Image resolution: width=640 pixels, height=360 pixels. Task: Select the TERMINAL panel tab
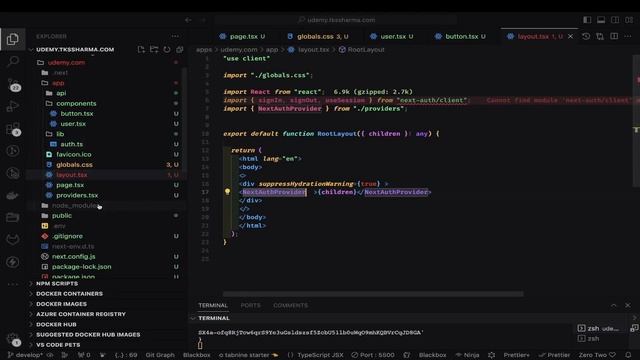(x=213, y=305)
